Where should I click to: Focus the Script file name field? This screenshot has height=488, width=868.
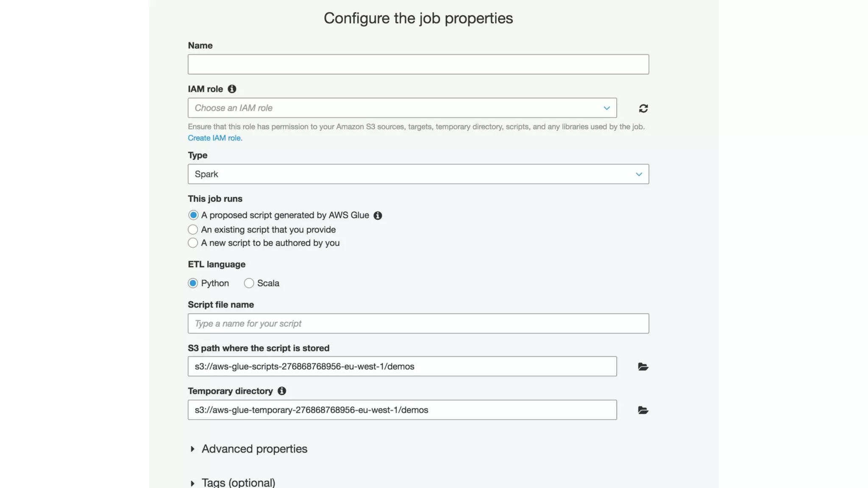pos(418,324)
